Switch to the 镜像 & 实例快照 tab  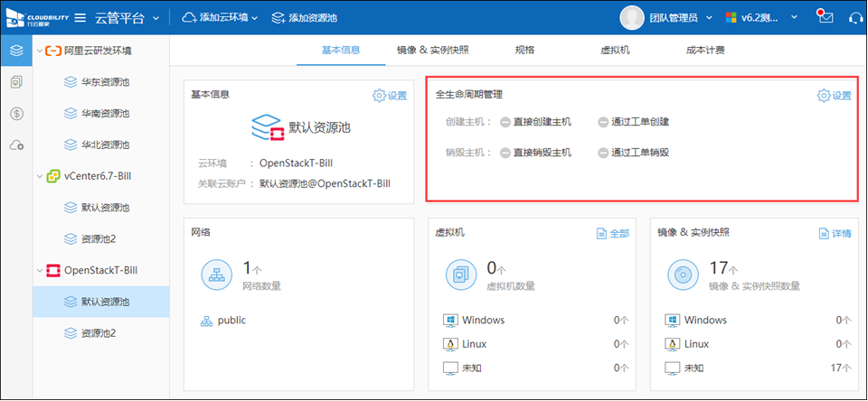[432, 51]
